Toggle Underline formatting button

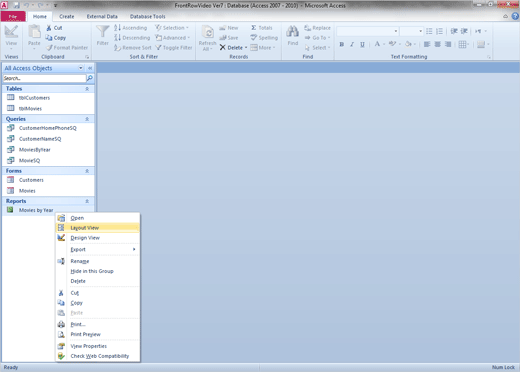point(362,44)
